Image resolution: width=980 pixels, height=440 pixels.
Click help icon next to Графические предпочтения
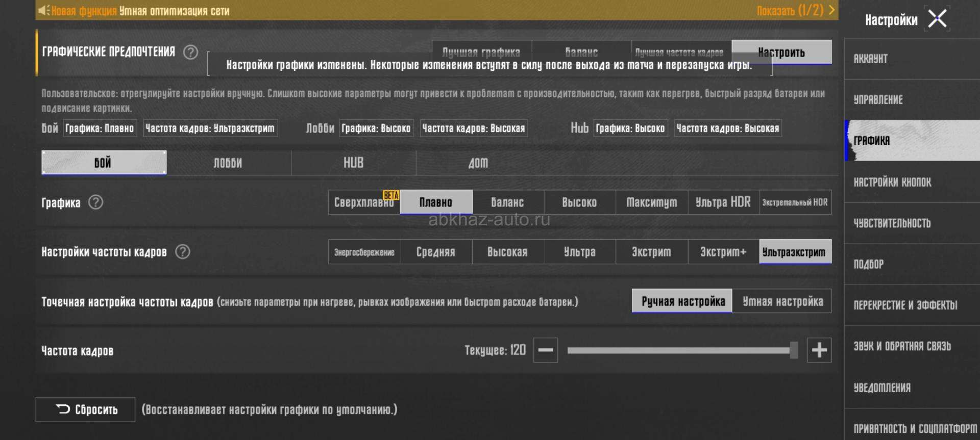190,52
